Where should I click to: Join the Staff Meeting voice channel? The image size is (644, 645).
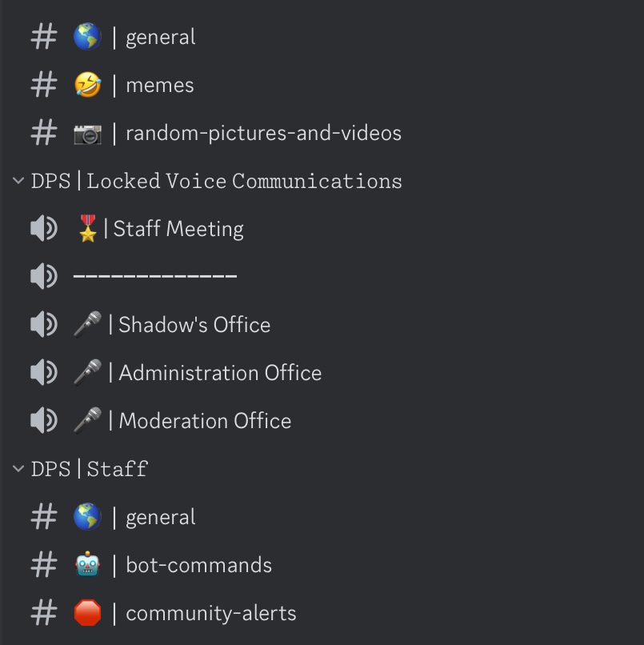178,229
